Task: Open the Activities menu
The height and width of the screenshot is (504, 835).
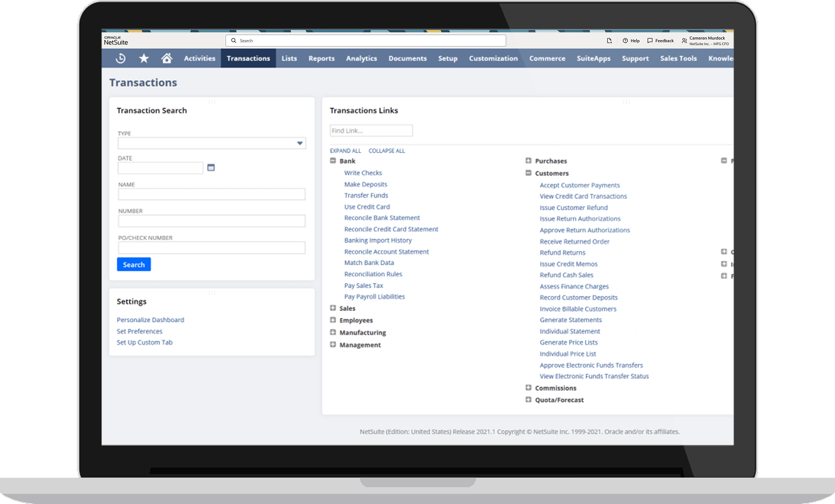Action: (x=199, y=58)
